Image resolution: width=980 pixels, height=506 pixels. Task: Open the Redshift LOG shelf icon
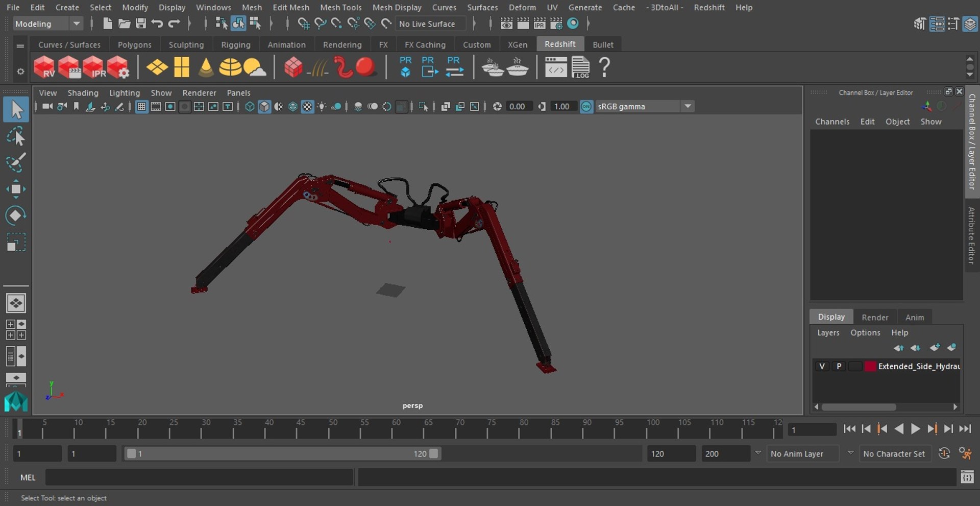pos(580,67)
